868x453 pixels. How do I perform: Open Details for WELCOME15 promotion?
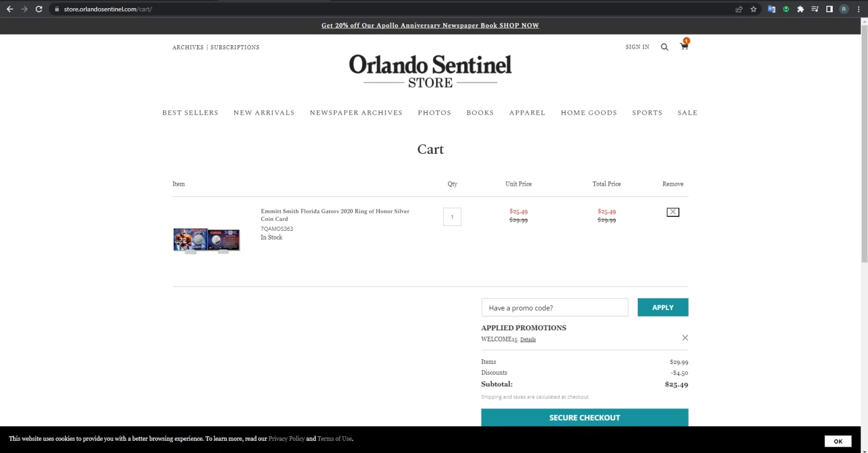click(528, 340)
